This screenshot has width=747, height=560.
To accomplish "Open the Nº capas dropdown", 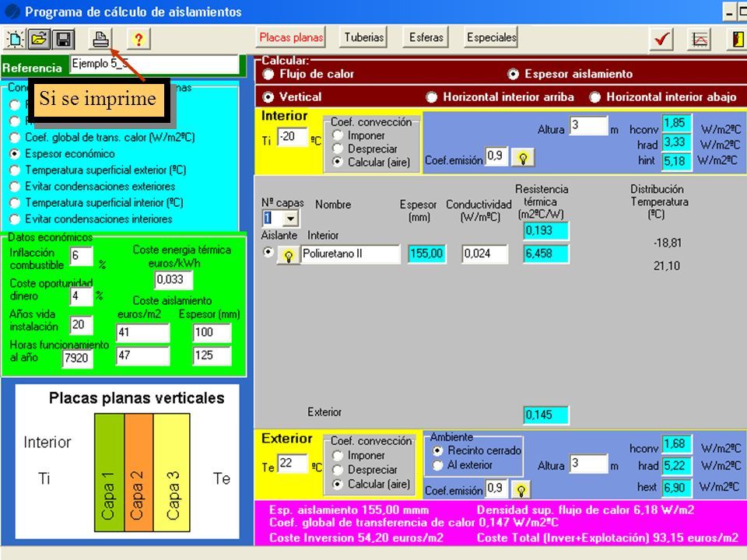I will click(x=290, y=219).
